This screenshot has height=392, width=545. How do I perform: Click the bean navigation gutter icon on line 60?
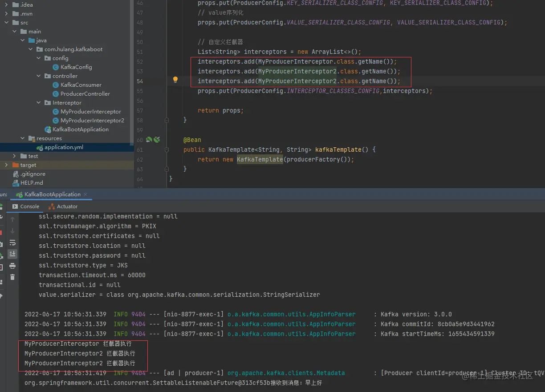(149, 140)
